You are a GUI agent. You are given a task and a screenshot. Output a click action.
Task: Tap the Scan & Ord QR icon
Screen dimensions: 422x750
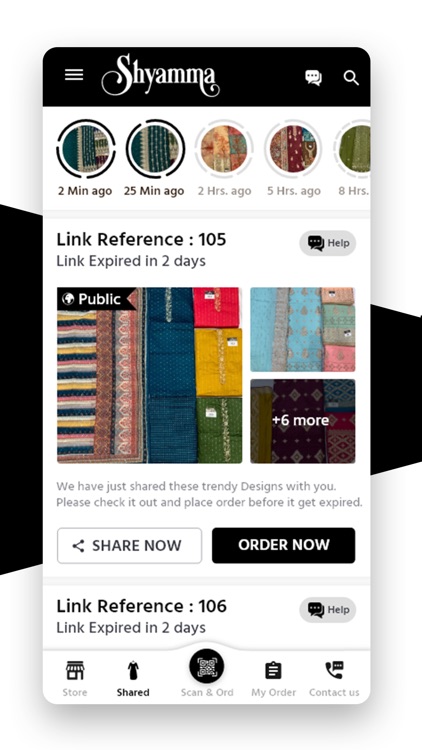click(207, 666)
